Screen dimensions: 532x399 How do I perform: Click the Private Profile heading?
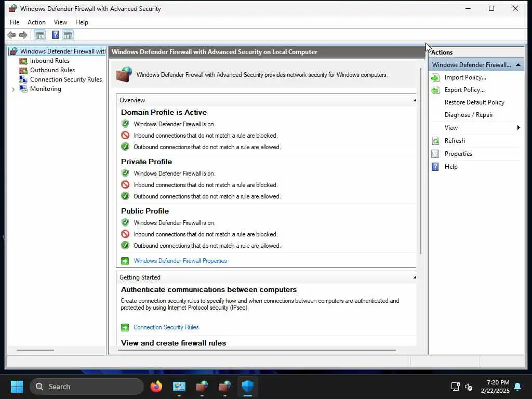pos(147,162)
